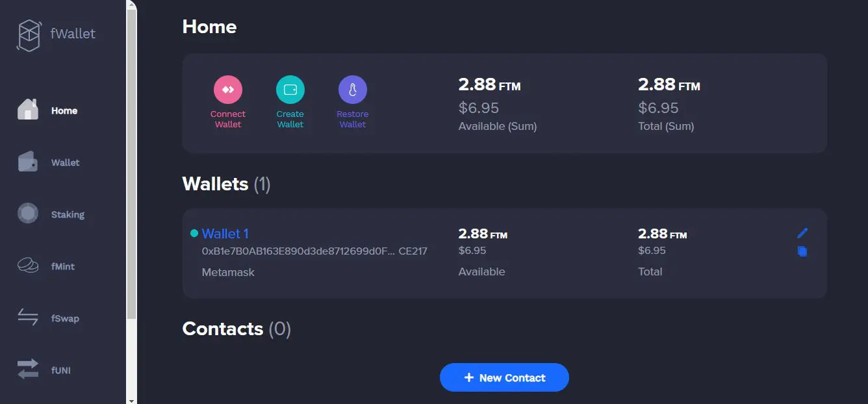Click the sidebar scrollbar up arrow
Viewport: 868px width, 404px height.
coord(132,5)
